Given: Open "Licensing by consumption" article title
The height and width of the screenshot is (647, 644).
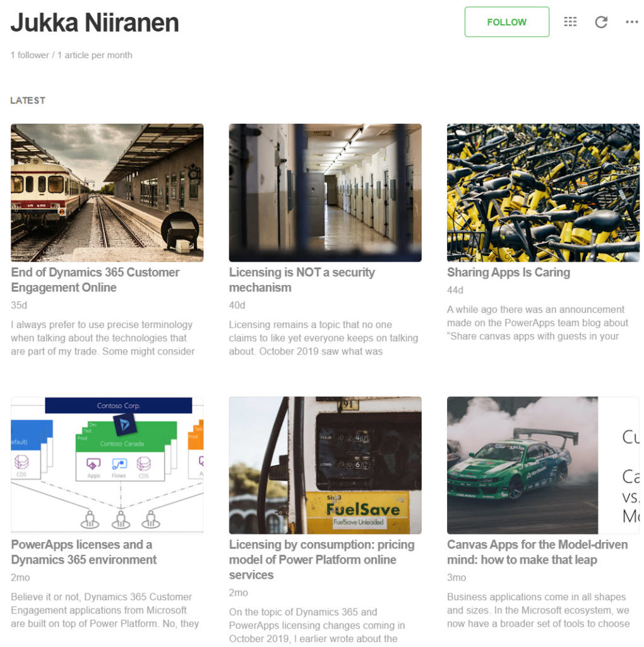Looking at the screenshot, I should [321, 560].
